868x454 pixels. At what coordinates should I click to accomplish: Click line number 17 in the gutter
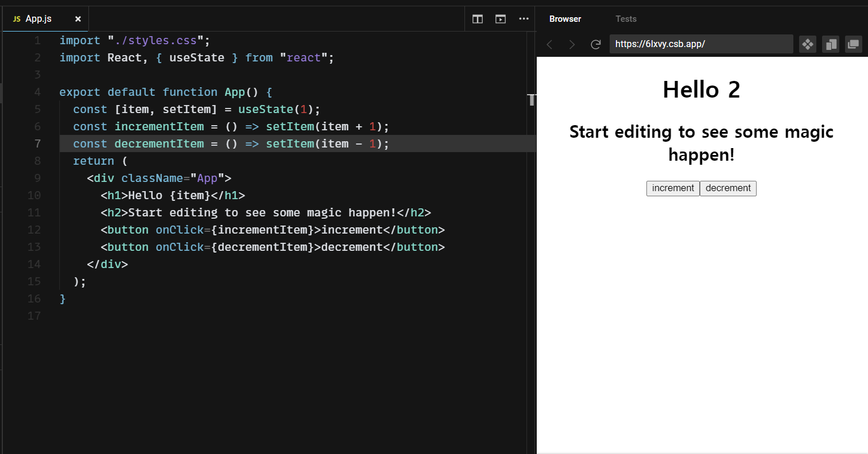pyautogui.click(x=34, y=316)
